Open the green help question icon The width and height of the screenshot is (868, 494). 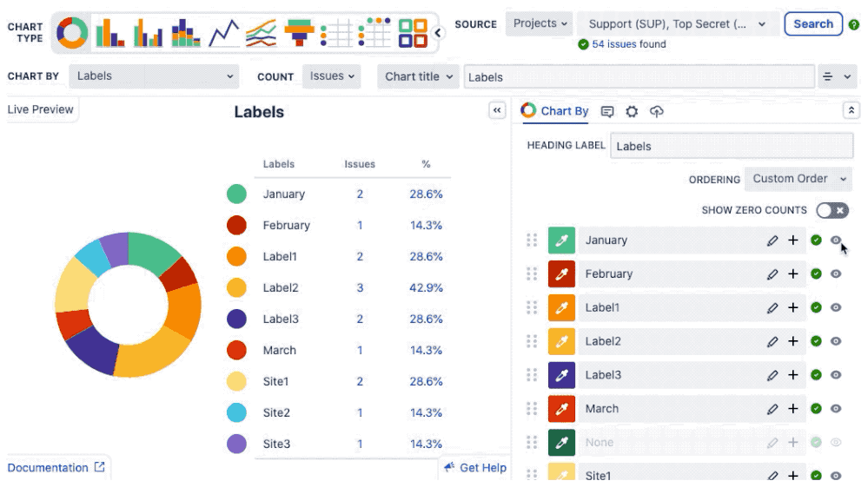(854, 25)
